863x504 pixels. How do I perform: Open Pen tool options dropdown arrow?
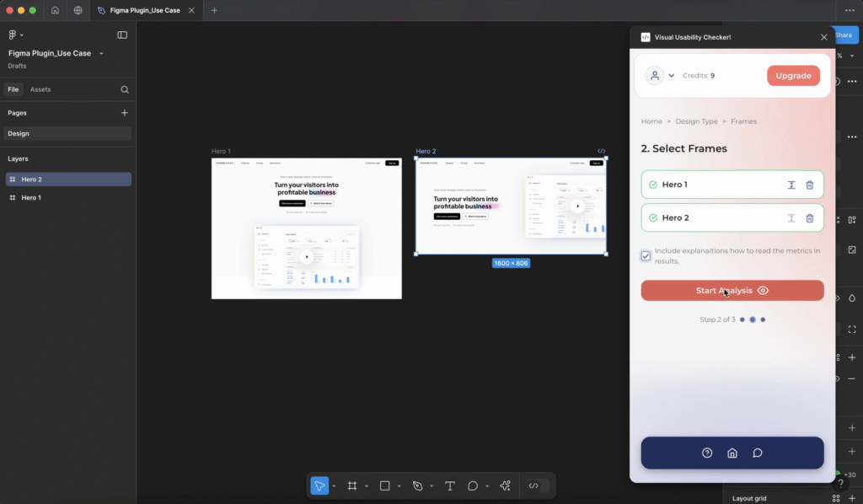pos(431,486)
